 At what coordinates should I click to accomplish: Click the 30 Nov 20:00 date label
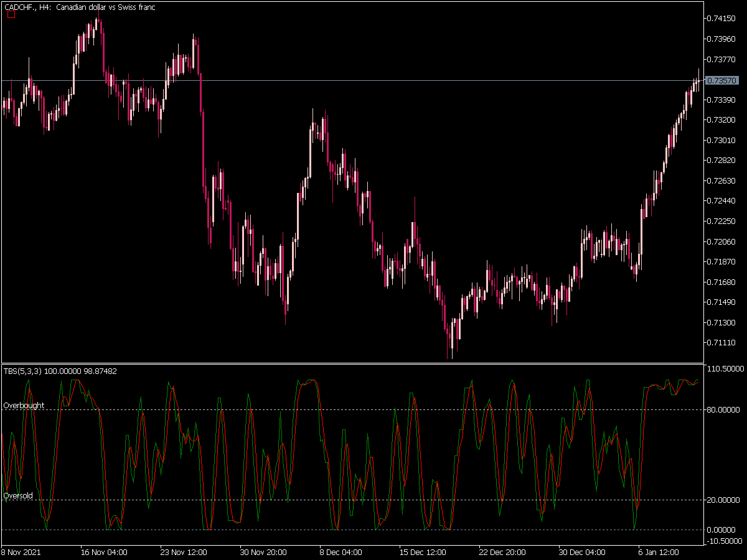tap(263, 552)
